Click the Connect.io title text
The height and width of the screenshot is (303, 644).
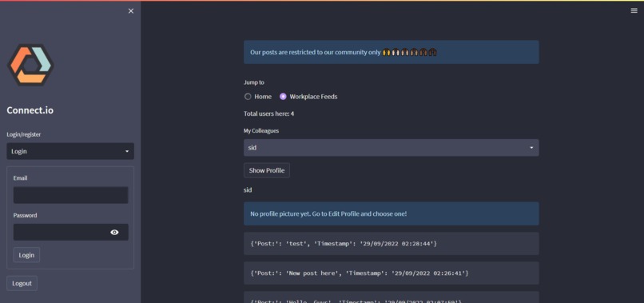30,110
